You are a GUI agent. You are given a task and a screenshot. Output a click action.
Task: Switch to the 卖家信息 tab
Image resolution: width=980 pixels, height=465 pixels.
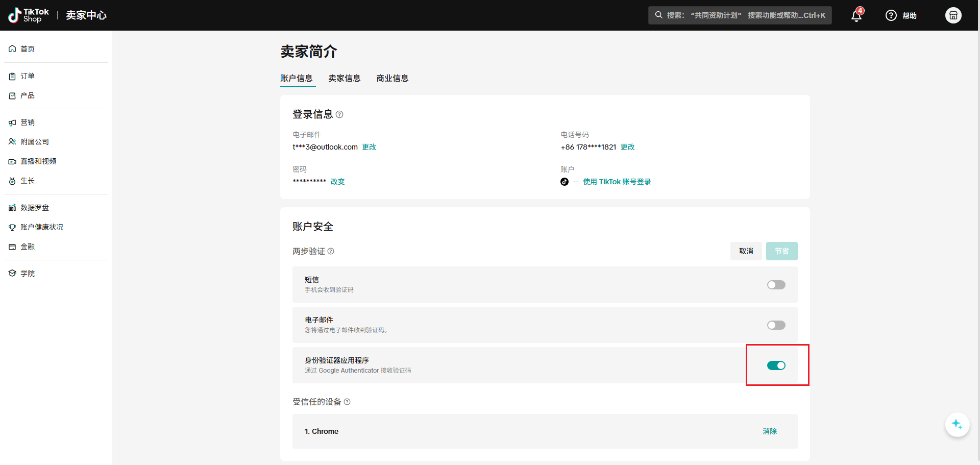pos(344,78)
